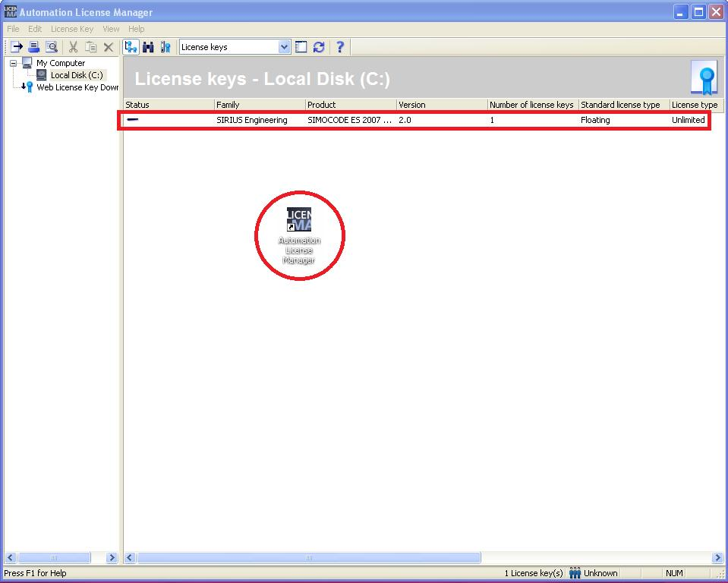
Task: Click the status dash icon in SIRIUS row
Action: point(133,119)
